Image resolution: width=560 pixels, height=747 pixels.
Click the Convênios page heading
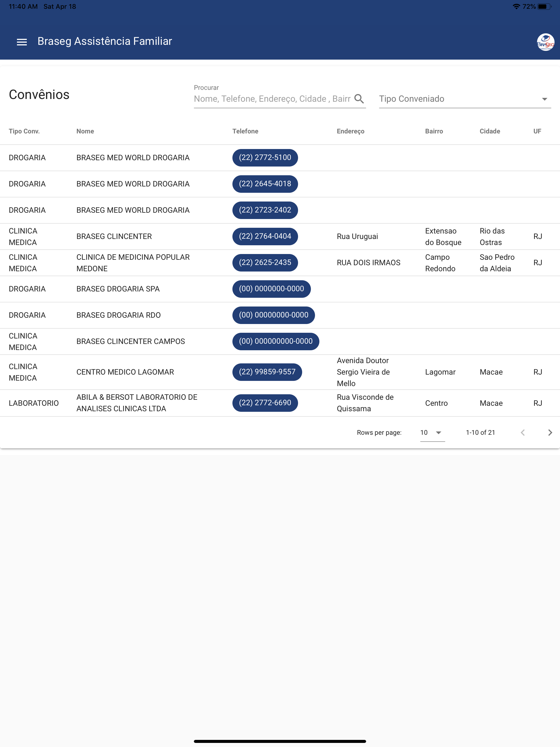[x=39, y=95]
